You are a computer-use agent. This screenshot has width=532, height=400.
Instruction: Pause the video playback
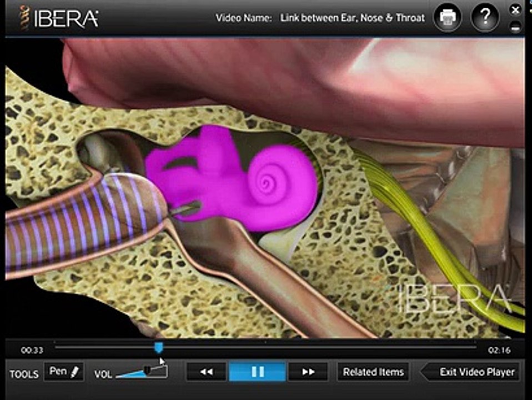[257, 372]
